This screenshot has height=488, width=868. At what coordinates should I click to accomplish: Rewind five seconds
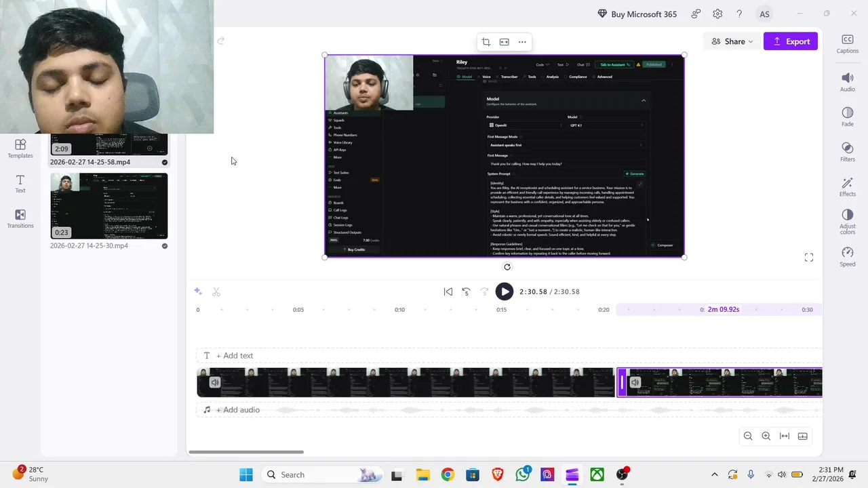tap(466, 291)
